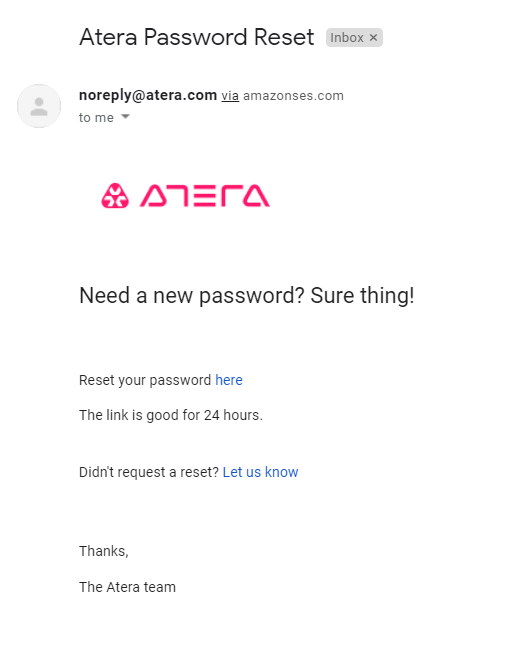The width and height of the screenshot is (506, 649).
Task: Click "The Atera team" signature
Action: click(127, 587)
